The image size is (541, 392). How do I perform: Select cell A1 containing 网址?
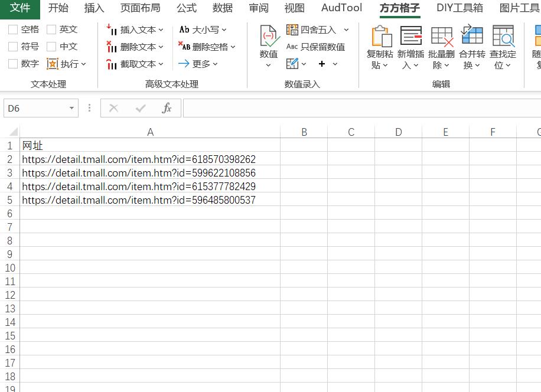[x=150, y=145]
